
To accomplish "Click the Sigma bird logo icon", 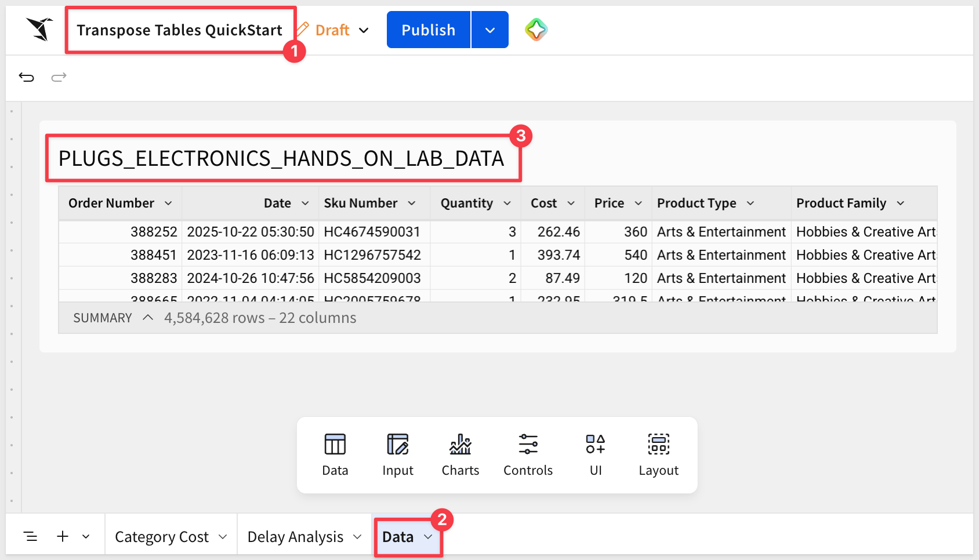I will 39,29.
